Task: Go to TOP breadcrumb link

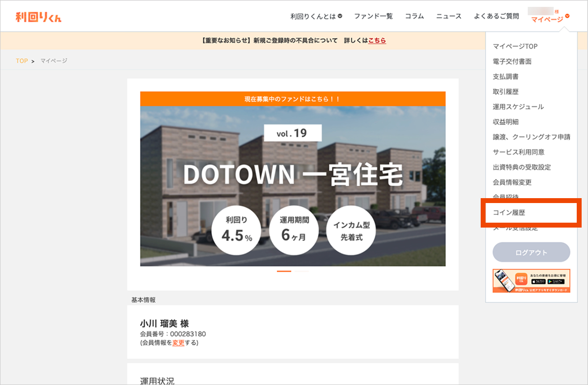Action: pos(22,61)
